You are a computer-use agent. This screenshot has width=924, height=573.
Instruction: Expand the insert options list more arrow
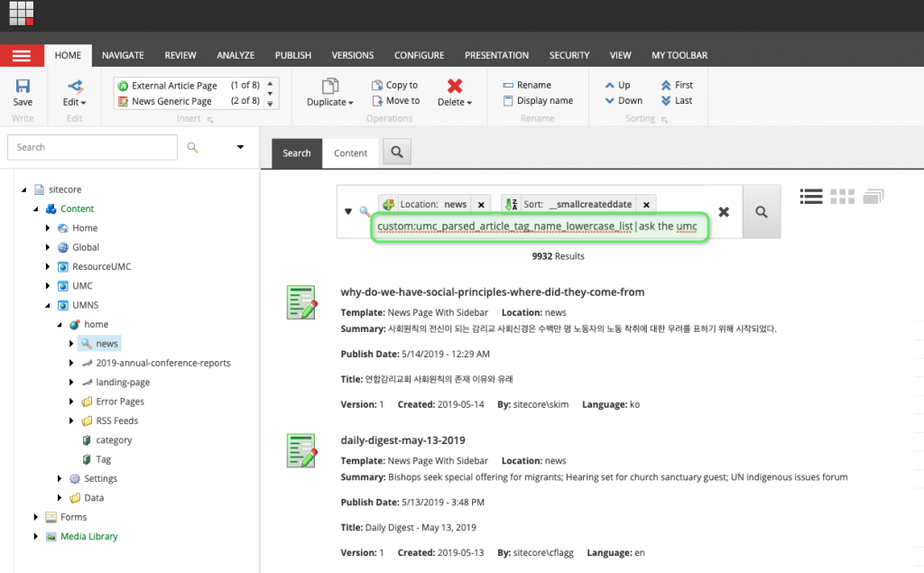pyautogui.click(x=270, y=104)
